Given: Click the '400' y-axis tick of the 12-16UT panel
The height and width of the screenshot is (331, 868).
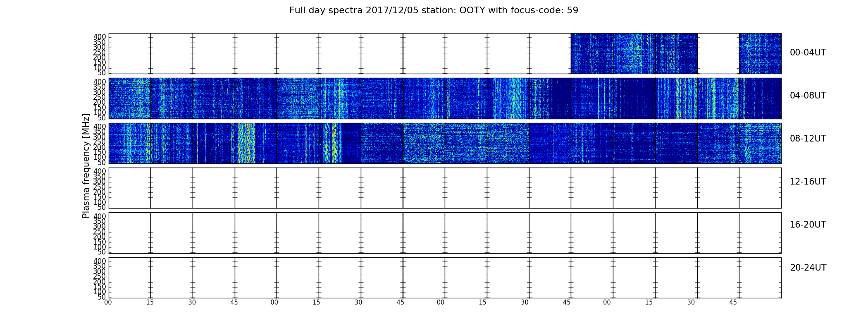Looking at the screenshot, I should pyautogui.click(x=100, y=171).
